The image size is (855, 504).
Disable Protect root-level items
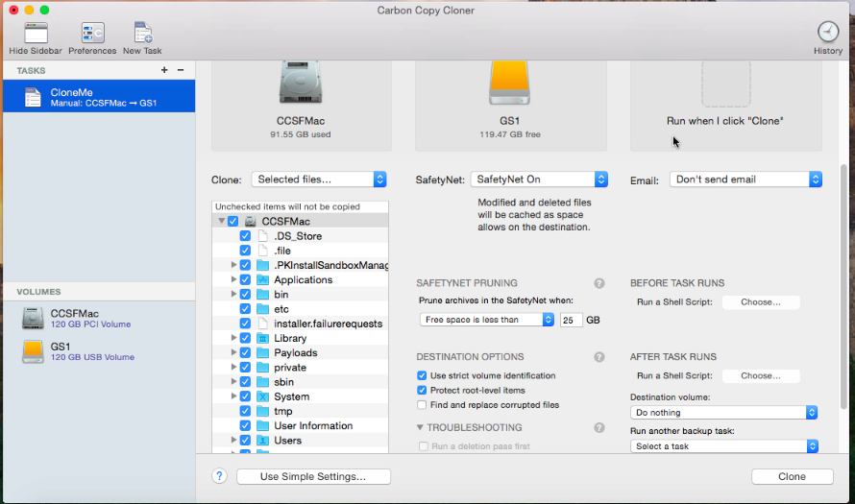click(x=422, y=390)
